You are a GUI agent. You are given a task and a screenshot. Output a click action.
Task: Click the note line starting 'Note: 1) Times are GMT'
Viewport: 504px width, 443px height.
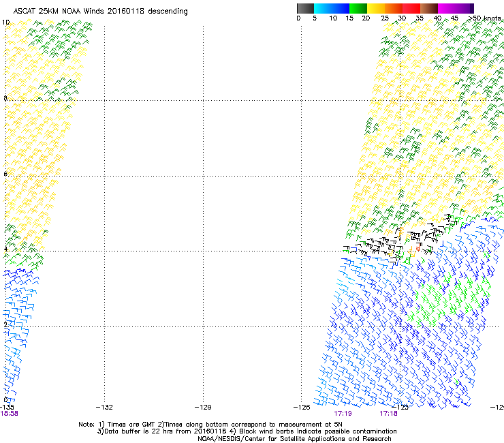[210, 425]
